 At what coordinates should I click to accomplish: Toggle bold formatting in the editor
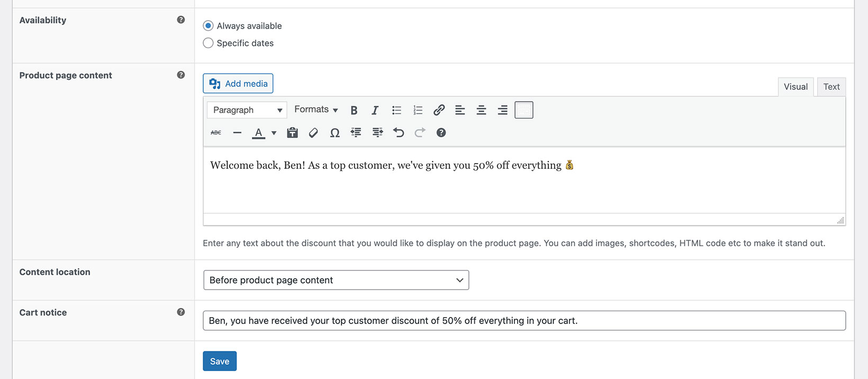(354, 110)
